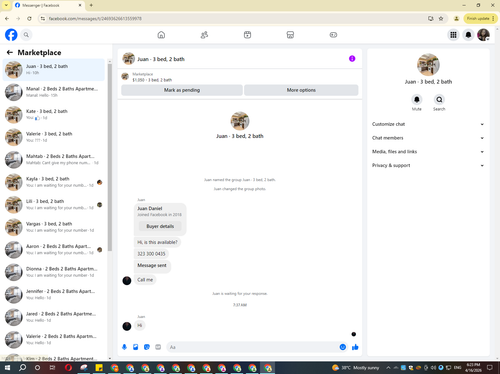
Task: Click Mark as pending button
Action: pos(182,90)
